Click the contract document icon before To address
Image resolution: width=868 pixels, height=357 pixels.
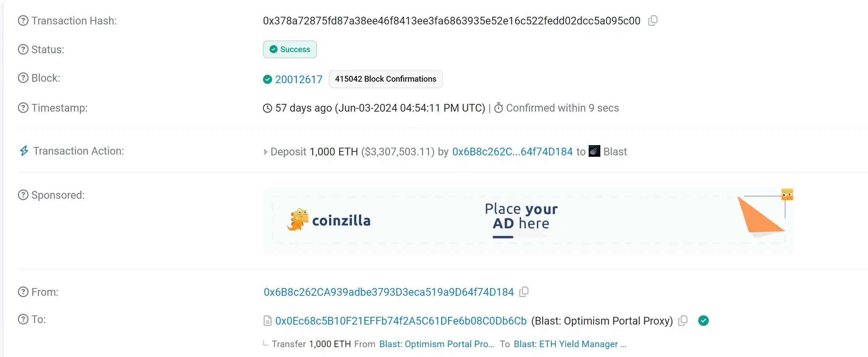point(268,321)
